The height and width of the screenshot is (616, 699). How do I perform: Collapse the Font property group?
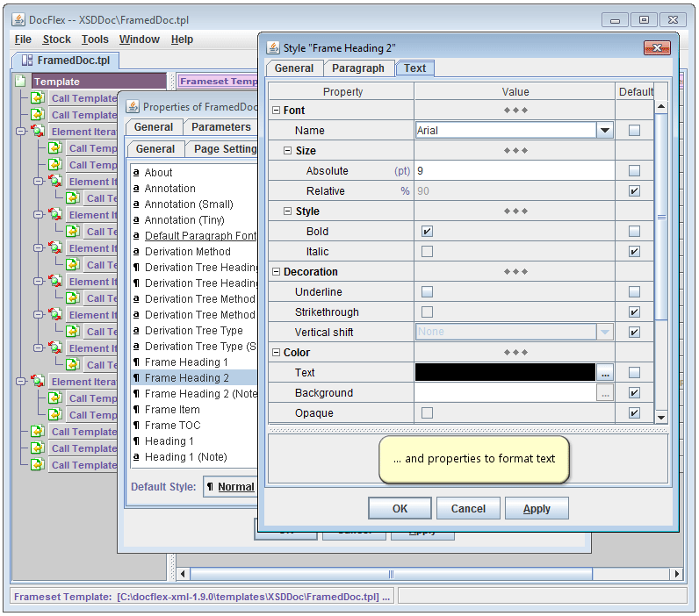(x=277, y=111)
